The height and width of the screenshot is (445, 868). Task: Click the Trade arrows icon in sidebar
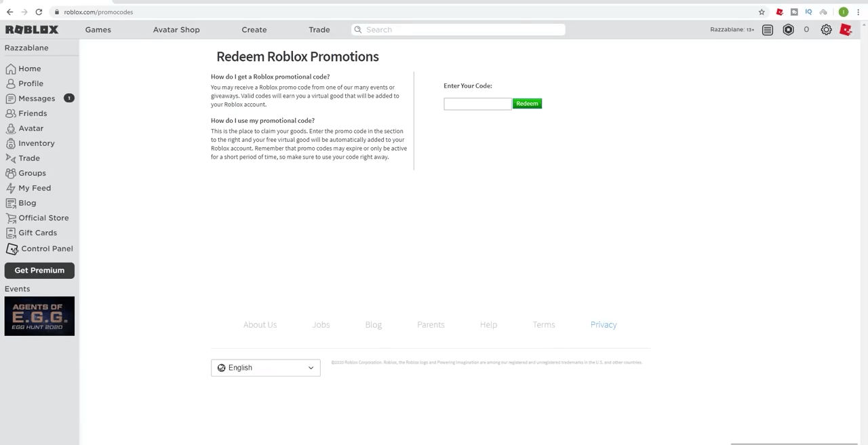(10, 158)
